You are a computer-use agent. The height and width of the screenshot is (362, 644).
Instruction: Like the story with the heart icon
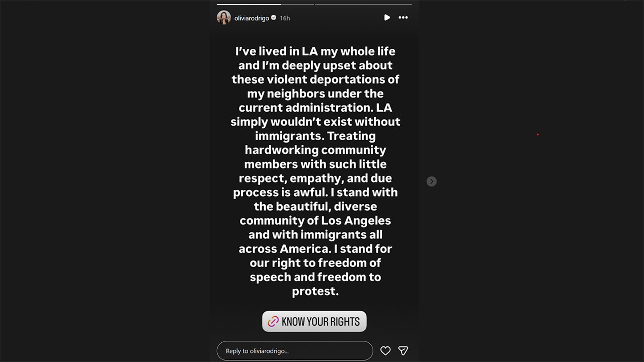pos(385,351)
